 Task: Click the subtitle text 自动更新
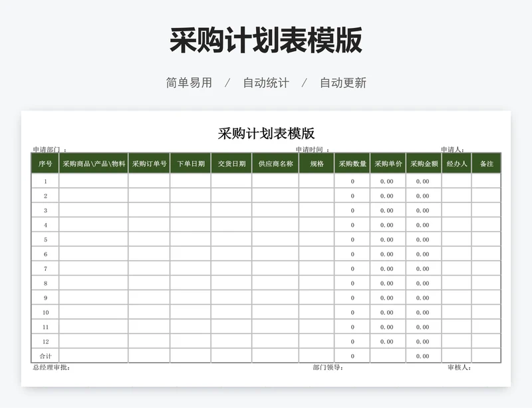click(343, 83)
